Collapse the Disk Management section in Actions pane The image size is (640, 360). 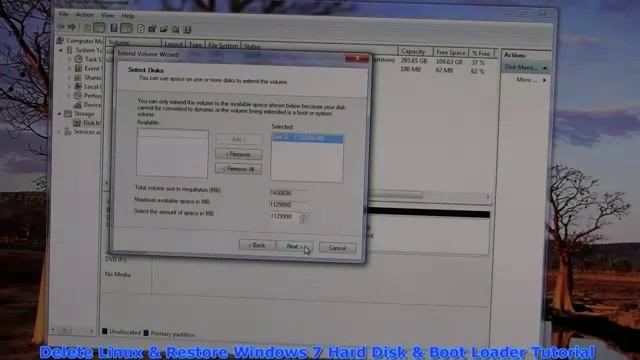(544, 68)
